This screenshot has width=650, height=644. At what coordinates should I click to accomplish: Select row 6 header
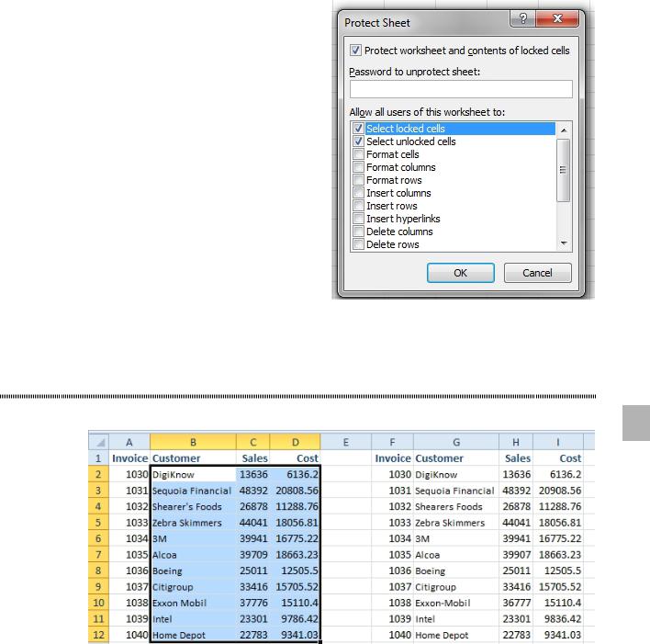[98, 538]
